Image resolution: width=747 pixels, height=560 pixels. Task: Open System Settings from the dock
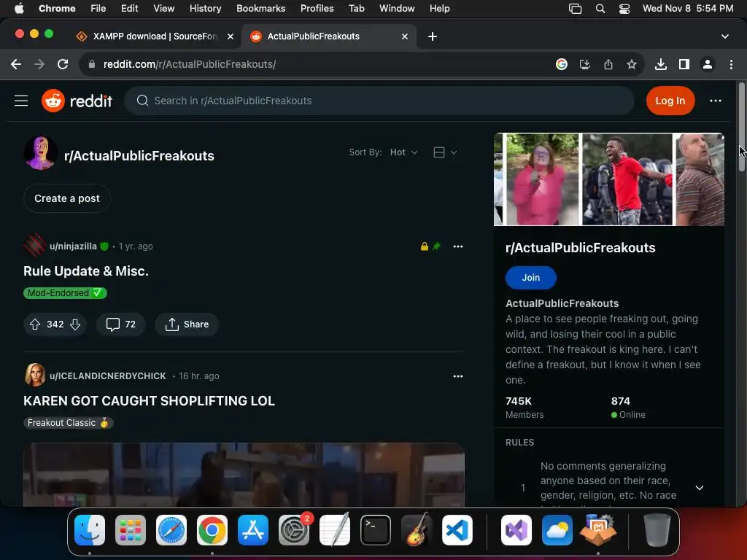click(294, 530)
